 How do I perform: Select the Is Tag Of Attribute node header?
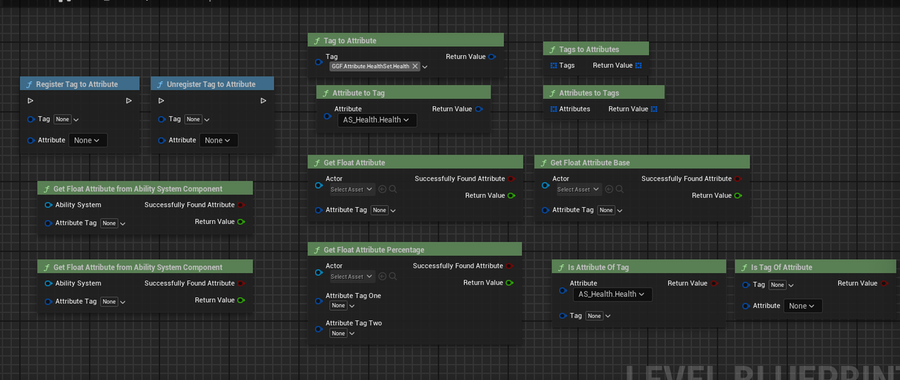[x=817, y=267]
